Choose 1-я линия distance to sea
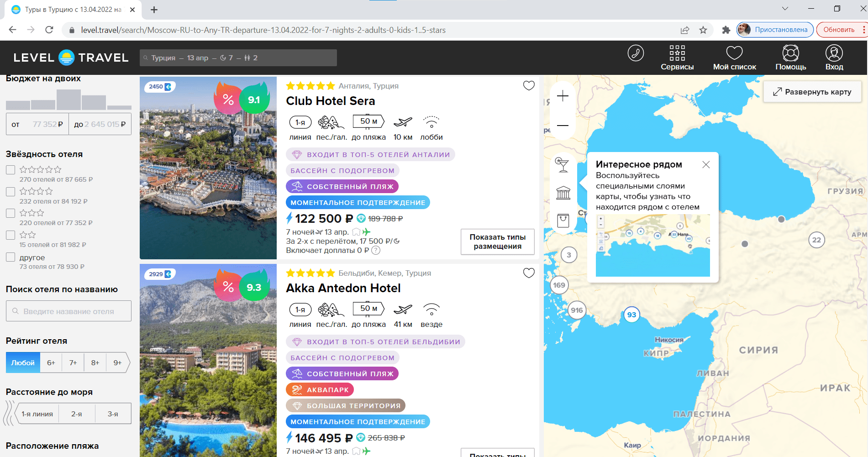The image size is (868, 457). [37, 414]
